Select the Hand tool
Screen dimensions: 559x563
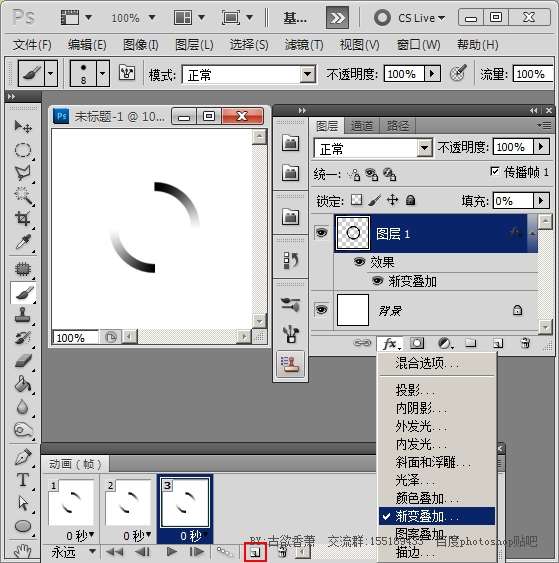click(x=23, y=550)
